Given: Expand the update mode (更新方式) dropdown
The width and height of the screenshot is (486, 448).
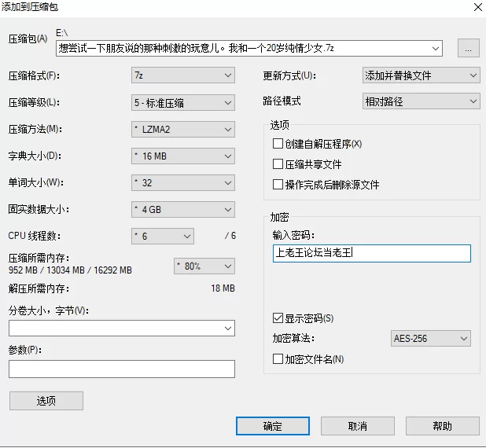Looking at the screenshot, I should coord(420,75).
